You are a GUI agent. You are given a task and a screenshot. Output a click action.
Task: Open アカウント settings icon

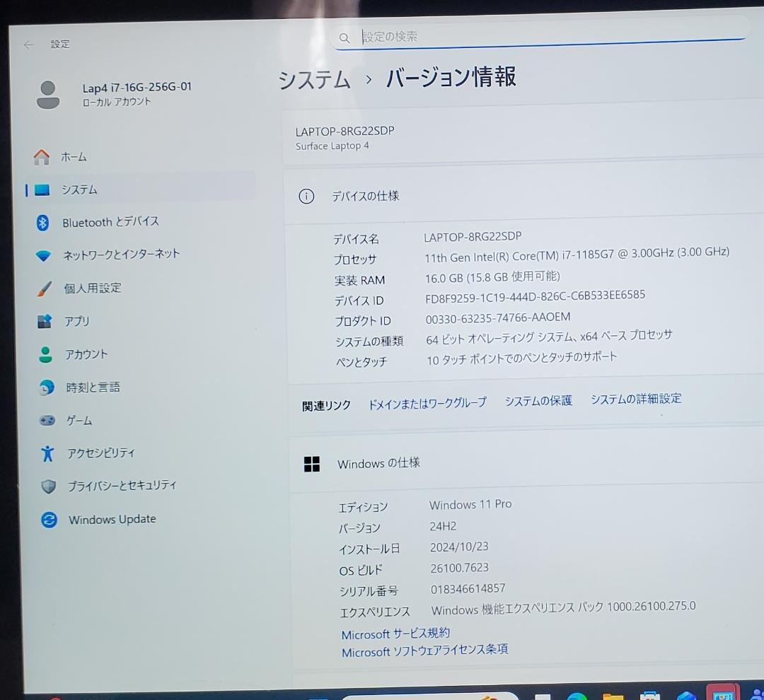point(46,354)
